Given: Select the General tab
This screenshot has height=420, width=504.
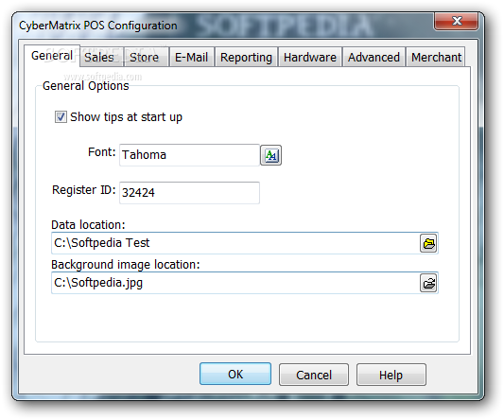Looking at the screenshot, I should (52, 56).
